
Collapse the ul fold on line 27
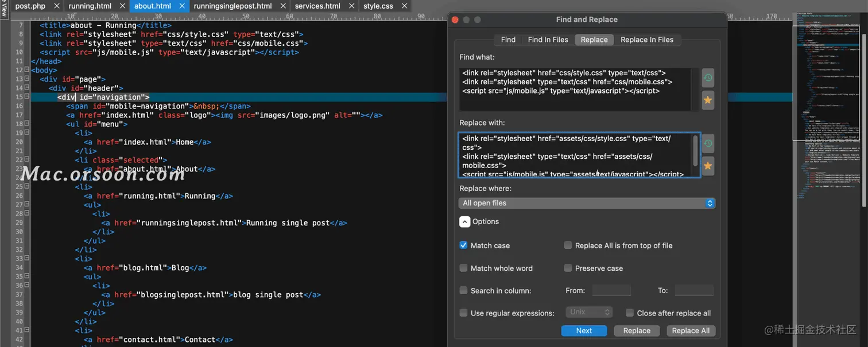[x=26, y=204]
